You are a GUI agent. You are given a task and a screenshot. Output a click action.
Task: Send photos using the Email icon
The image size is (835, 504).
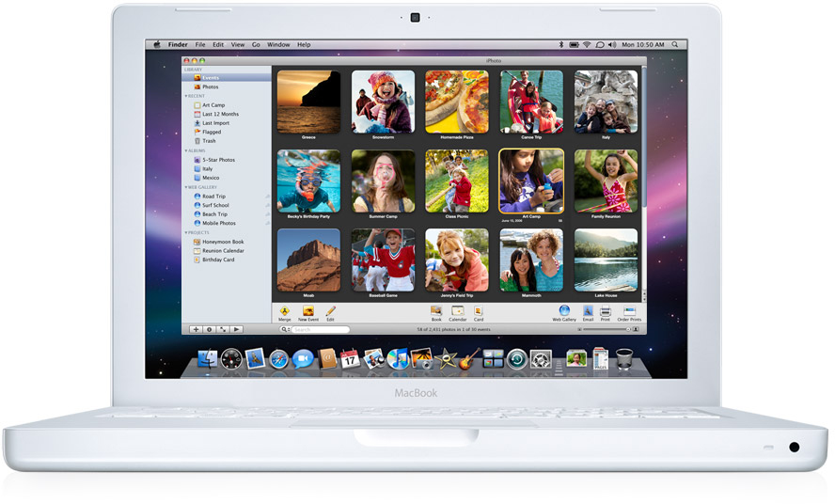[x=588, y=310]
